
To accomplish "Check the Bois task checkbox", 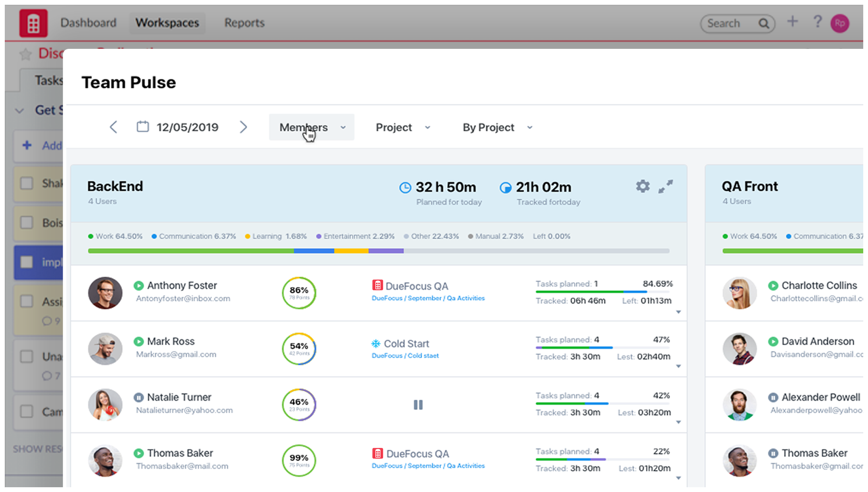I will 27,222.
